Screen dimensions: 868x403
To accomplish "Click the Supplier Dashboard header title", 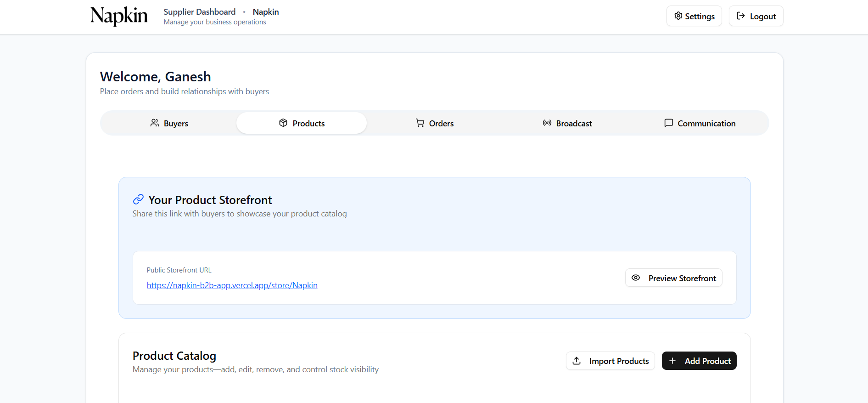I will [199, 12].
